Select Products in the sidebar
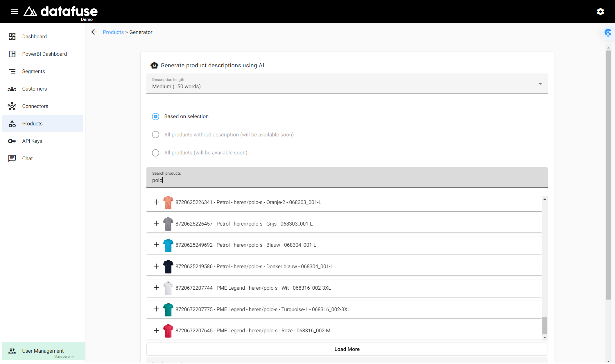 [43, 124]
